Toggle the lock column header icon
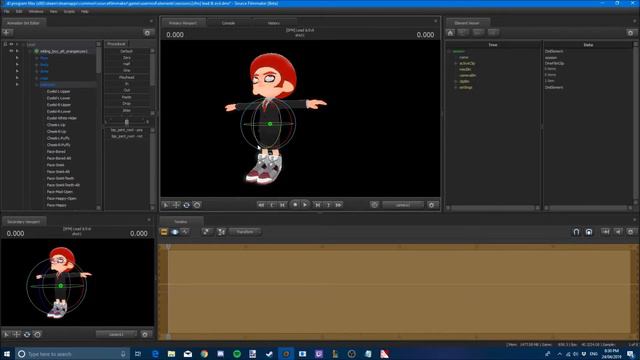This screenshot has width=640, height=360. (6, 44)
